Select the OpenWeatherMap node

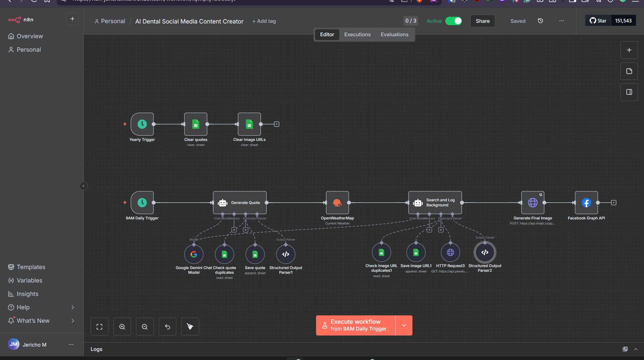pos(337,203)
